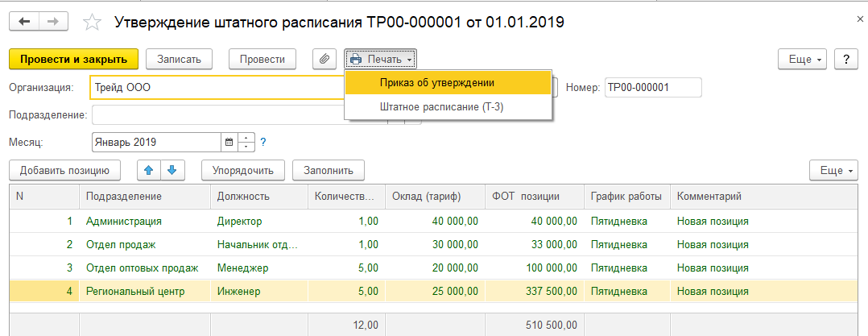Image resolution: width=868 pixels, height=336 pixels.
Task: Add document to favorites with star icon
Action: coord(93,23)
